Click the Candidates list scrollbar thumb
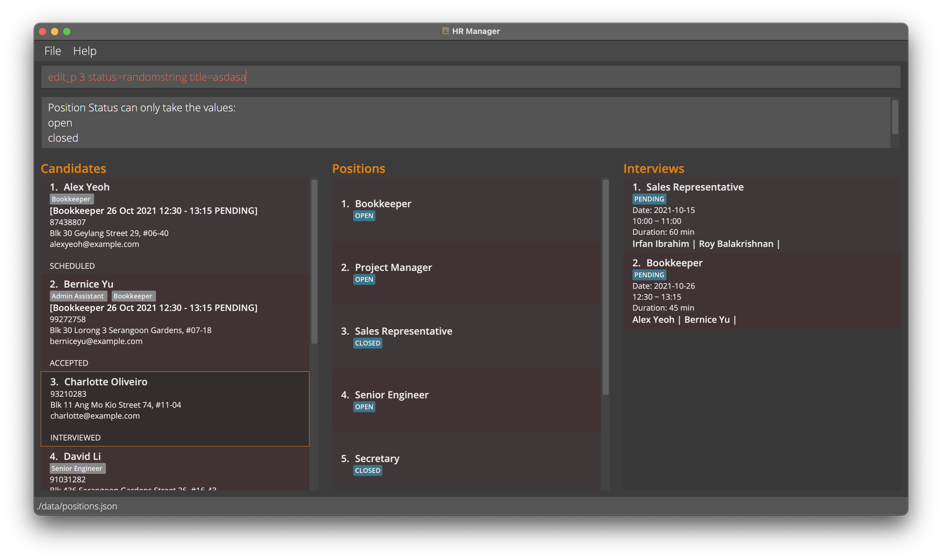942x560 pixels. (314, 261)
